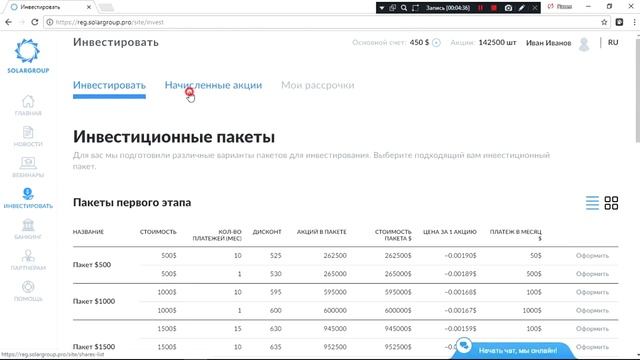Open the user avatar icon beside Иван Иванов
Image resolution: width=640 pixels, height=360 pixels.
tap(584, 44)
